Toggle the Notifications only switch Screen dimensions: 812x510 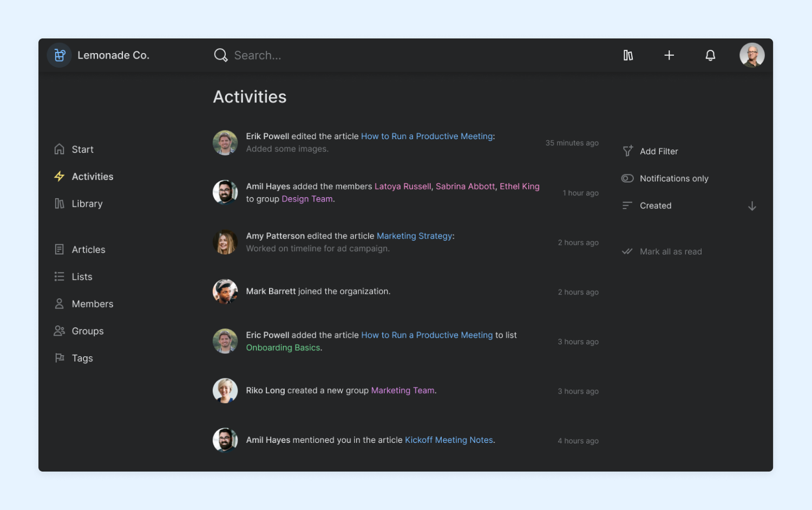(627, 178)
